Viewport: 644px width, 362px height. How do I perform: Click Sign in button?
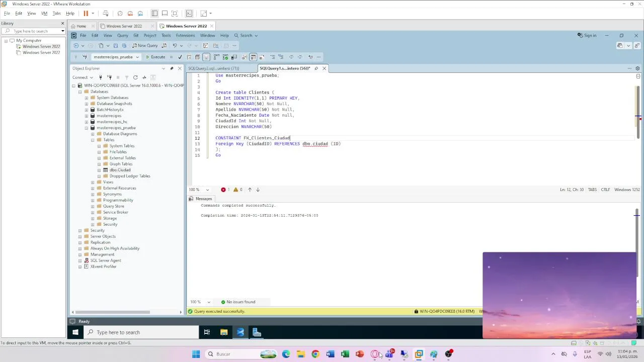coord(587,35)
